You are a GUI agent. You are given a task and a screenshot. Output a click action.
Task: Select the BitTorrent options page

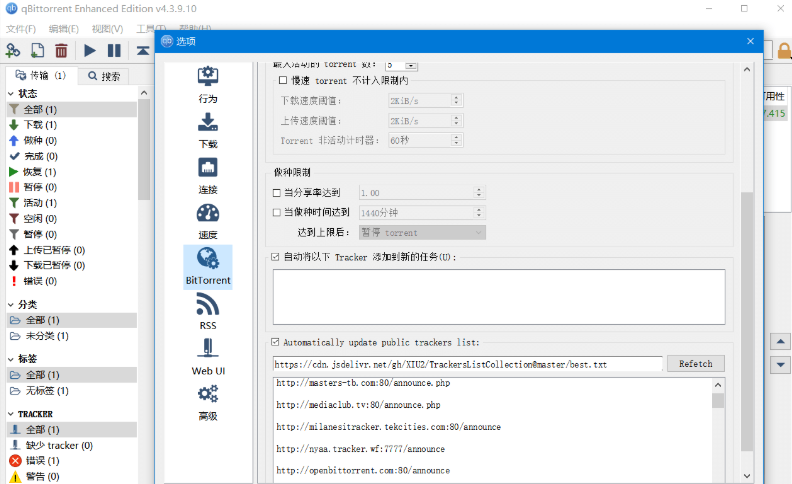coord(208,267)
